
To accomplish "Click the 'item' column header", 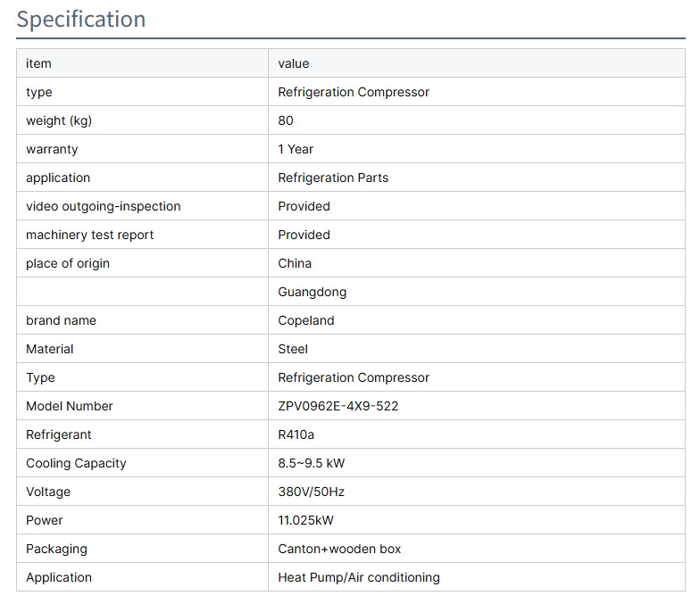I will pos(38,63).
